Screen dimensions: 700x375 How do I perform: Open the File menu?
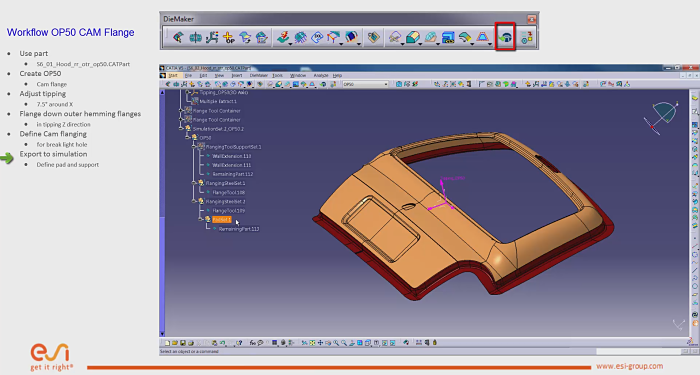(188, 75)
